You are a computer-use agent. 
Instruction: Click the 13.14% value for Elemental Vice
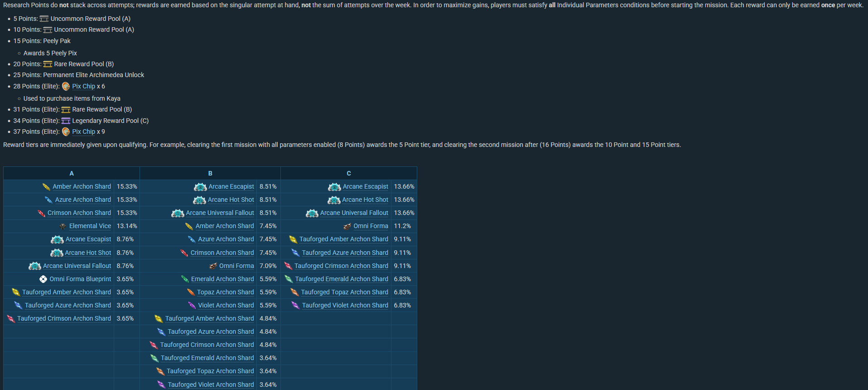pyautogui.click(x=127, y=226)
